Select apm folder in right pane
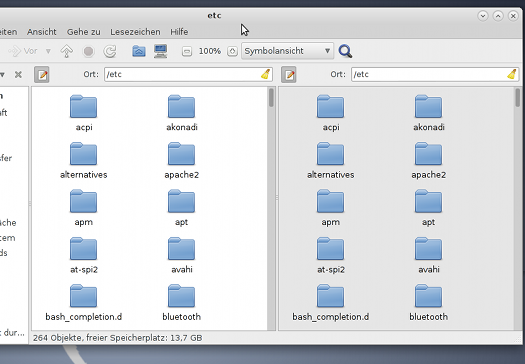This screenshot has height=364, width=525. click(331, 208)
